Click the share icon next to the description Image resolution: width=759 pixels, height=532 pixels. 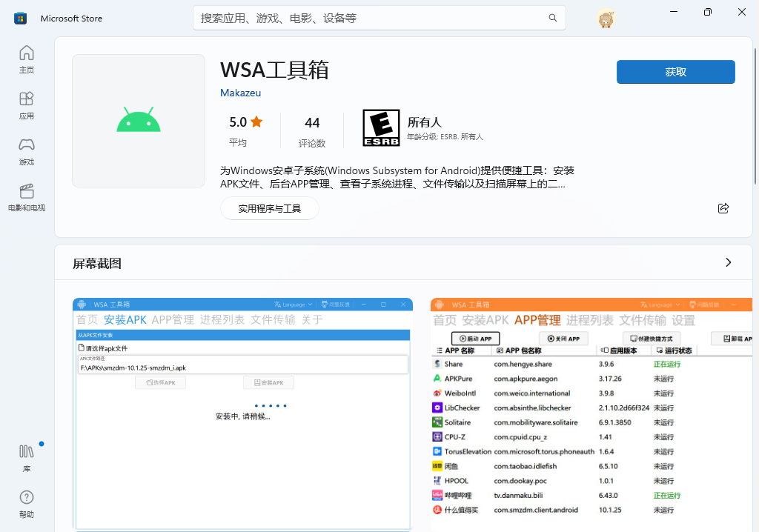[x=723, y=208]
